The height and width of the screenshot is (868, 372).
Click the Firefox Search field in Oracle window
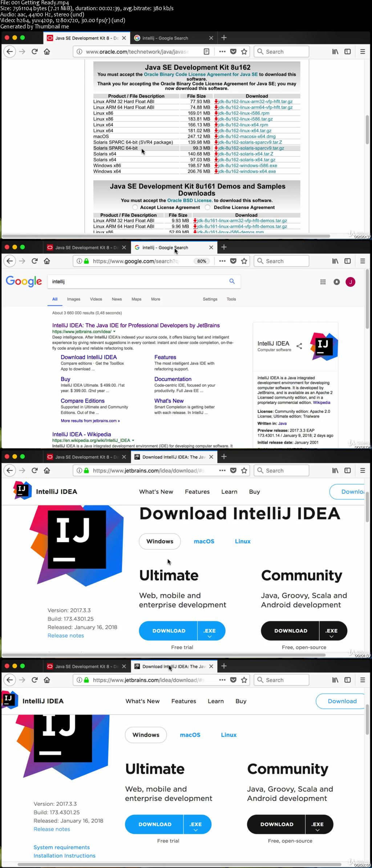[282, 52]
